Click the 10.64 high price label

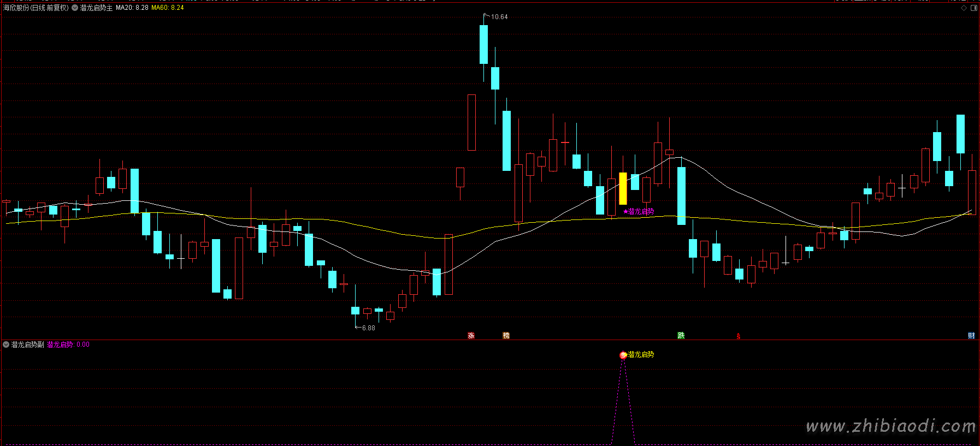pyautogui.click(x=499, y=17)
